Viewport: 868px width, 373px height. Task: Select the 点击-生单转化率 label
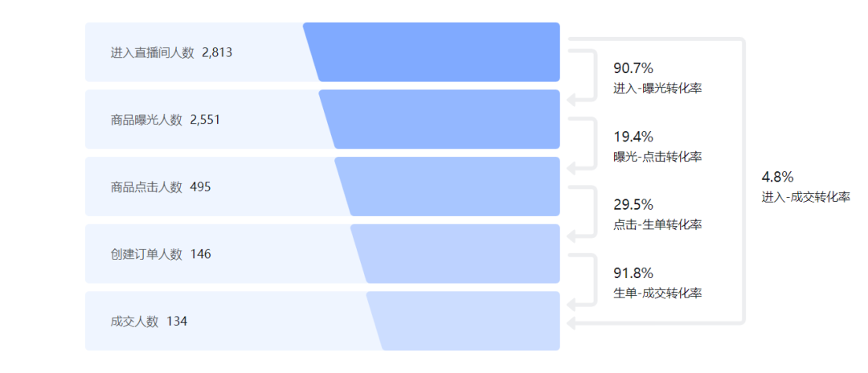tap(657, 224)
